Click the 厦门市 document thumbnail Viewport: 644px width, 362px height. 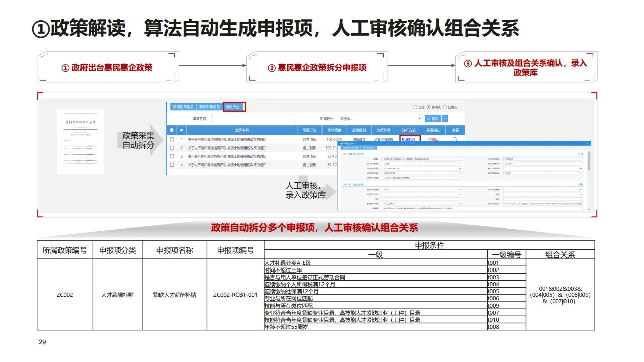point(80,142)
